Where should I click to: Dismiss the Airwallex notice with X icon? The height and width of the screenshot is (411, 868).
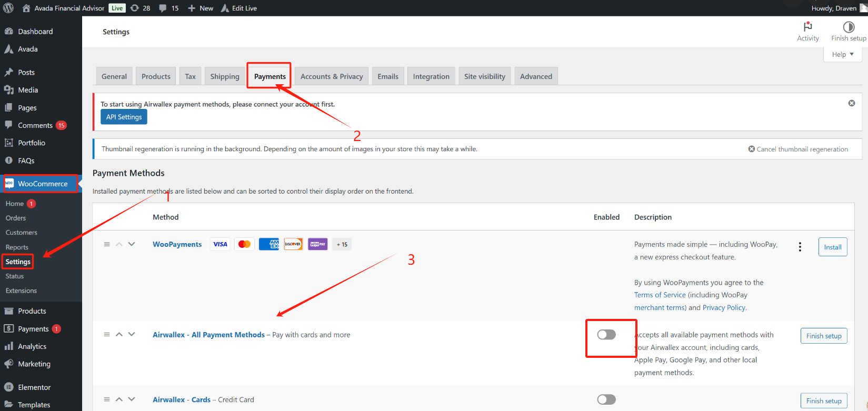(851, 103)
